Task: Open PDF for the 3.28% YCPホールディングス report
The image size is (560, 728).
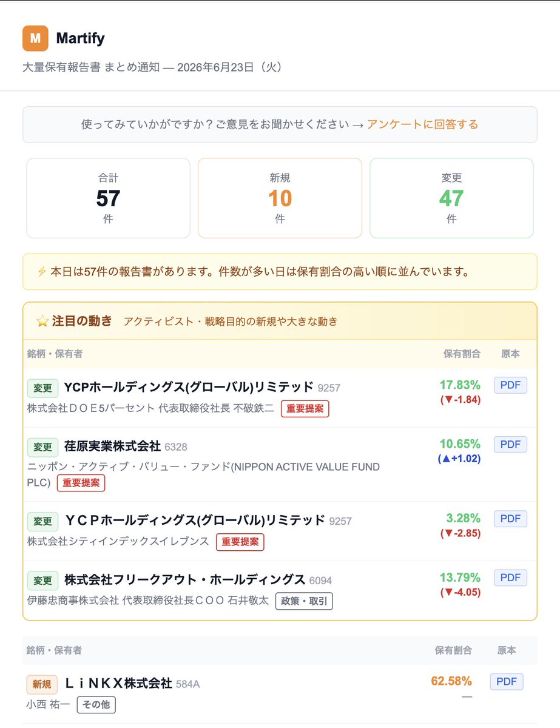Action: (x=510, y=519)
